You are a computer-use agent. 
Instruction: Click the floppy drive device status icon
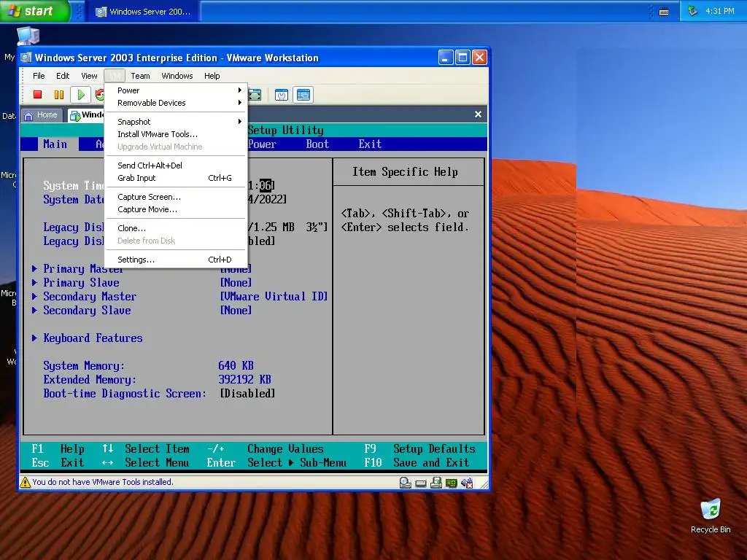[x=436, y=483]
